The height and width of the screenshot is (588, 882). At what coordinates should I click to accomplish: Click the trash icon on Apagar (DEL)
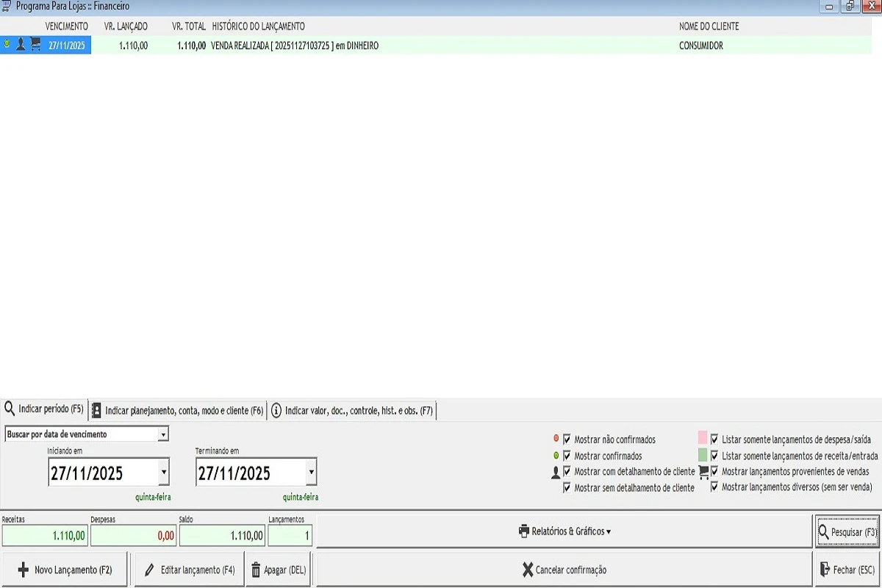[x=256, y=570]
